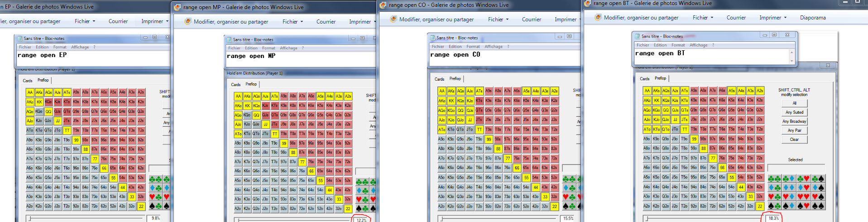Click the All button in BT window

pyautogui.click(x=794, y=103)
